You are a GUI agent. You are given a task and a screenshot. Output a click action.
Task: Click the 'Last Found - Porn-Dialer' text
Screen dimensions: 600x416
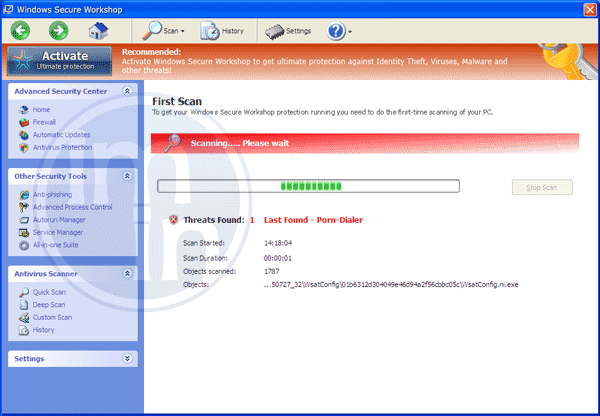(313, 220)
